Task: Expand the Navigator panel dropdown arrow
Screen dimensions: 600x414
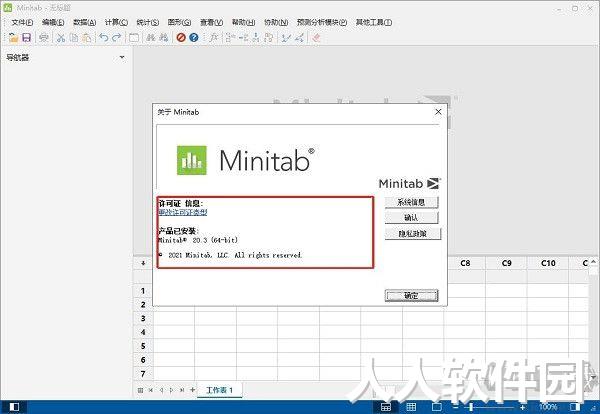Action: [122, 57]
